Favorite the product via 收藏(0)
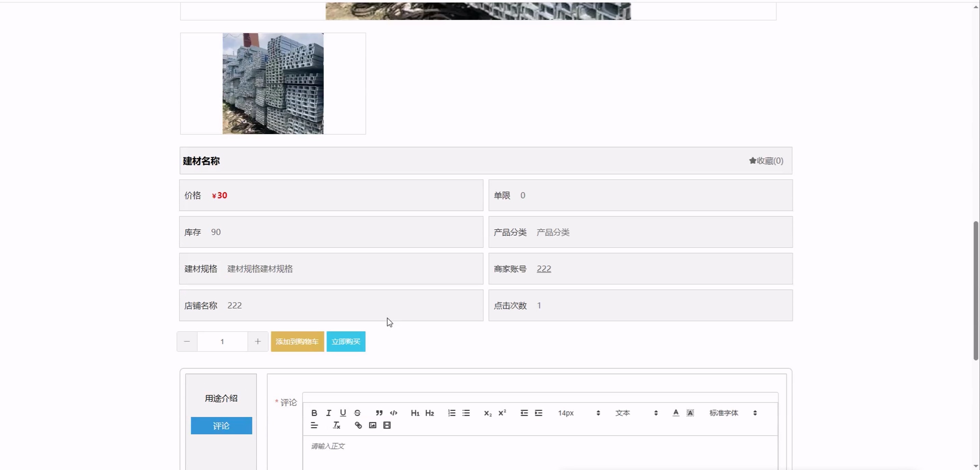The width and height of the screenshot is (980, 470). pos(766,161)
